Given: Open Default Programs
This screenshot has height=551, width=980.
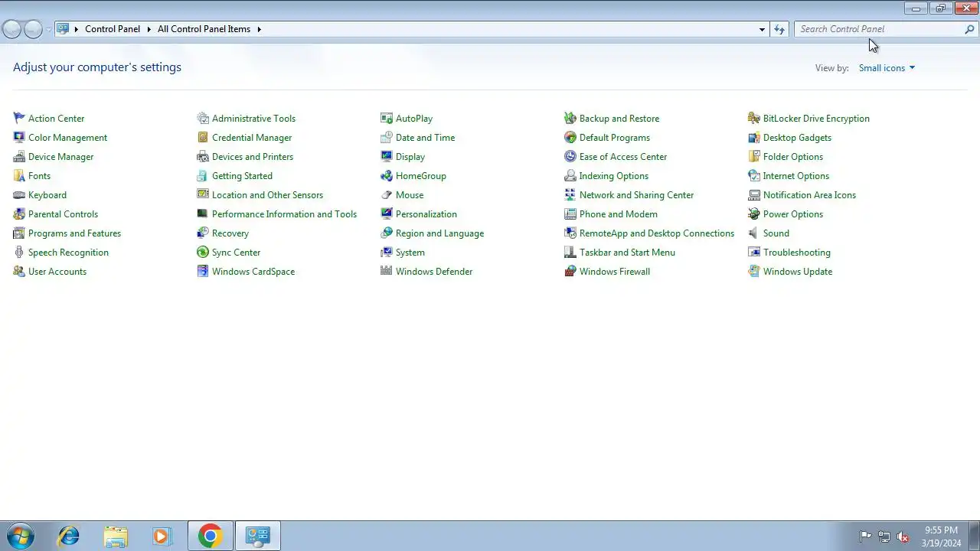Looking at the screenshot, I should click(x=615, y=137).
